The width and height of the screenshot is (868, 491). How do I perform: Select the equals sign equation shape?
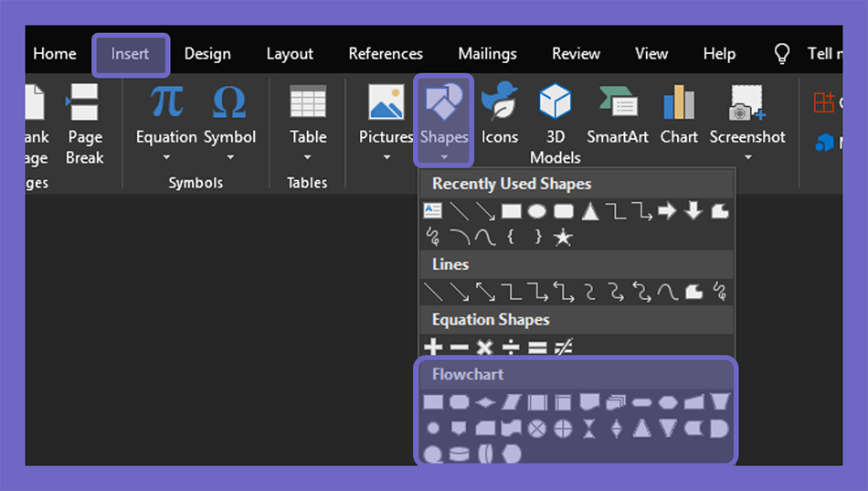537,347
